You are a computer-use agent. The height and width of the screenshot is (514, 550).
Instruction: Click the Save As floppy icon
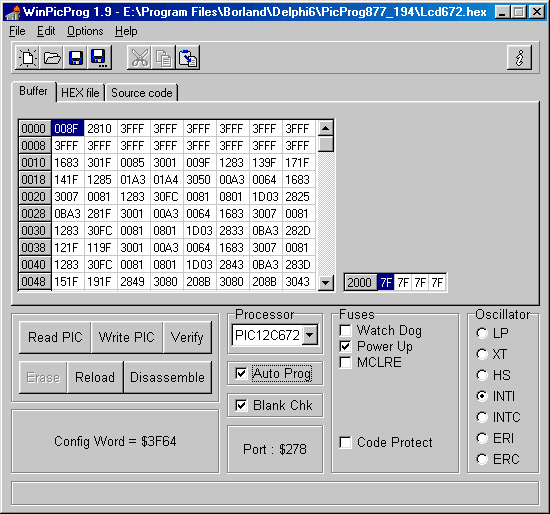(x=100, y=58)
